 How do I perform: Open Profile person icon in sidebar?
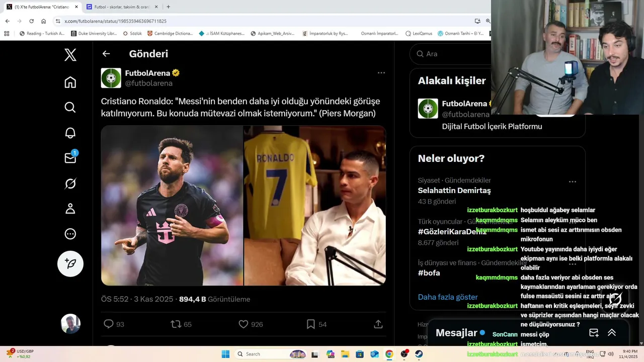pyautogui.click(x=70, y=209)
